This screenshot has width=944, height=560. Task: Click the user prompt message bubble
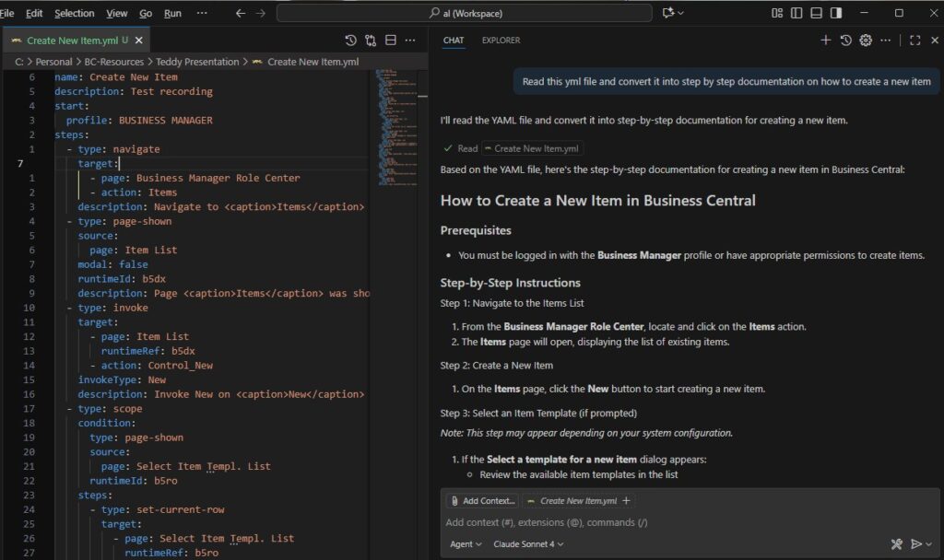click(x=726, y=81)
